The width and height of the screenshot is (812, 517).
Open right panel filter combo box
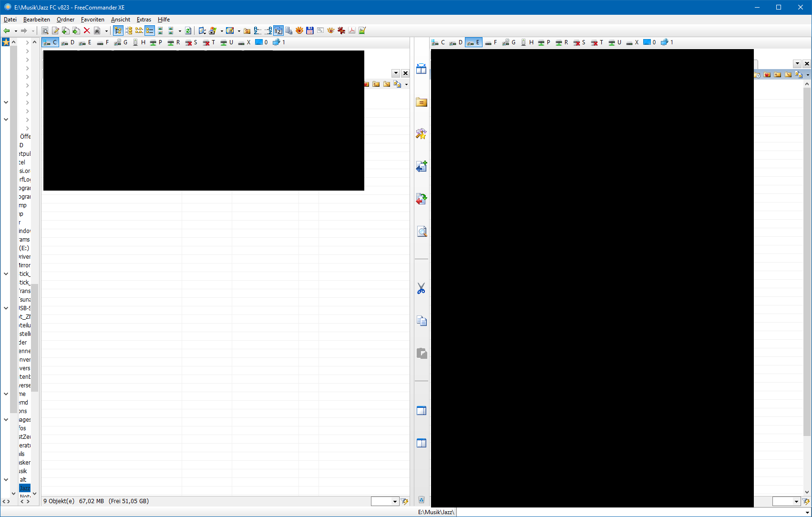coord(786,501)
